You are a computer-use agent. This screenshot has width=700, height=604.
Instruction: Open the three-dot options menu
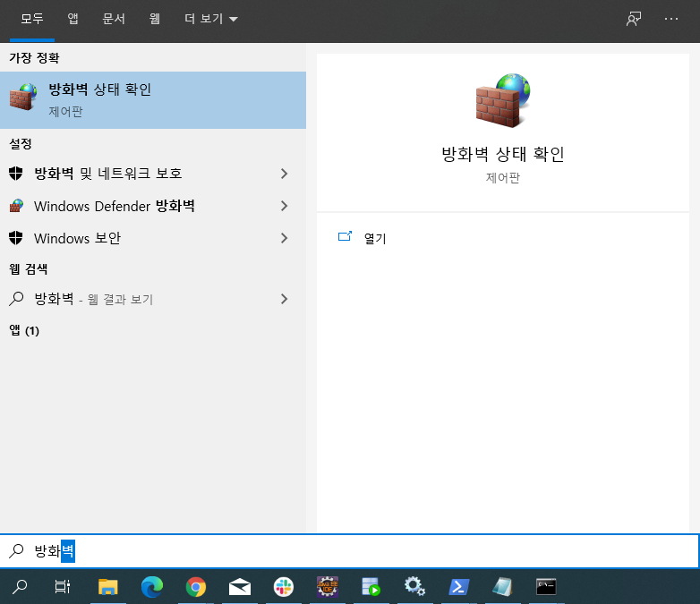coord(671,19)
